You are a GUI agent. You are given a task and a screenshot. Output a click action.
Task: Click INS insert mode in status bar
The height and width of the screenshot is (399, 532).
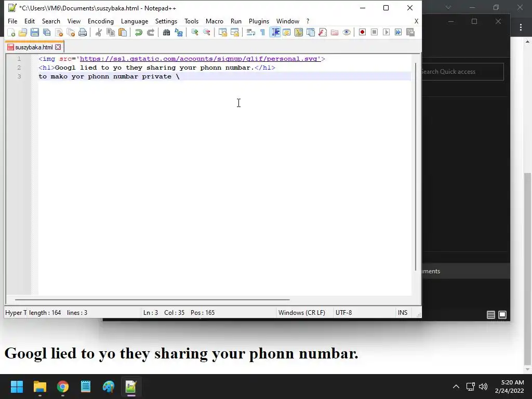[403, 312]
